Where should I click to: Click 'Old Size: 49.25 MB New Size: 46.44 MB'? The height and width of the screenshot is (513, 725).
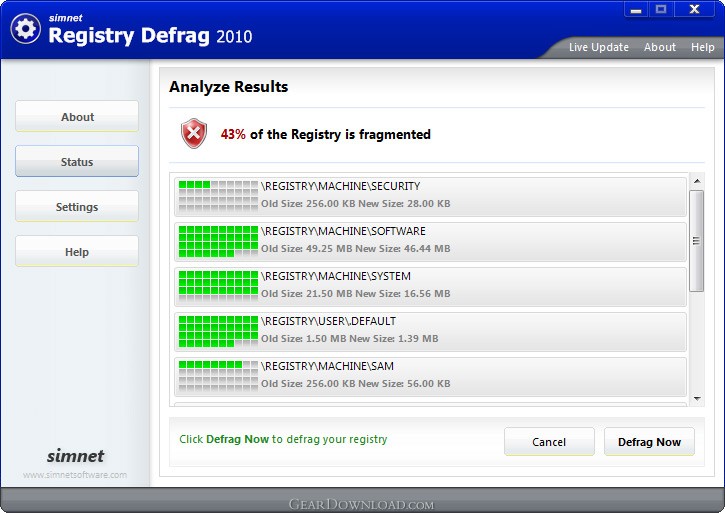356,248
